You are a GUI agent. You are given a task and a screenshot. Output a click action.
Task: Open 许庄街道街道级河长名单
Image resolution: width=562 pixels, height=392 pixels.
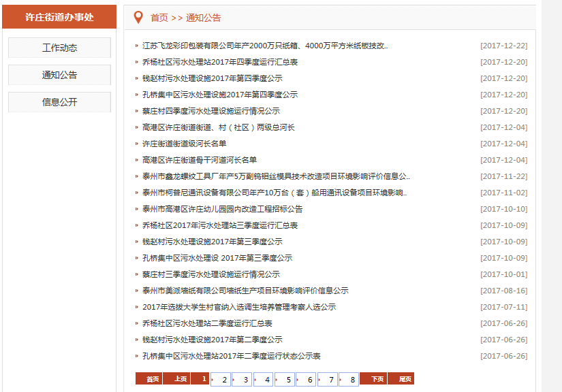point(184,144)
